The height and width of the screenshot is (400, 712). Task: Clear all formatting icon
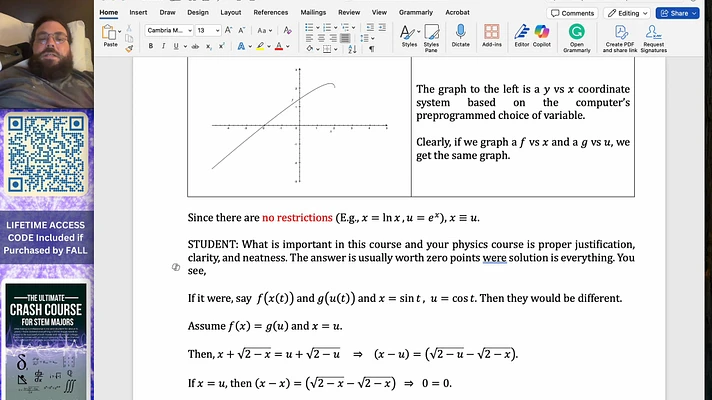pyautogui.click(x=287, y=30)
